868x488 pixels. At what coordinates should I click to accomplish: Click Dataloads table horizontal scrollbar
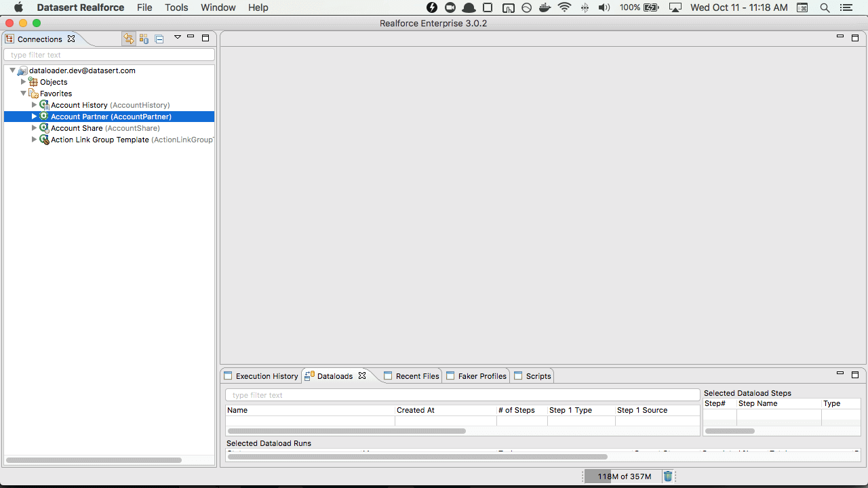pyautogui.click(x=347, y=431)
